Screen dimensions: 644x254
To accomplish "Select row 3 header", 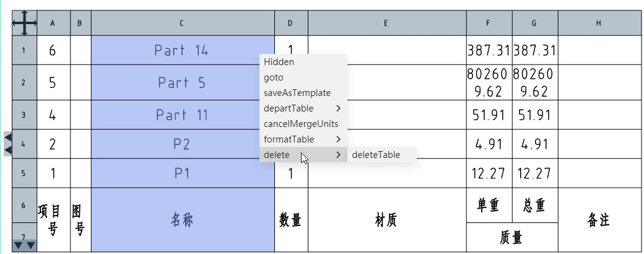I will 25,115.
